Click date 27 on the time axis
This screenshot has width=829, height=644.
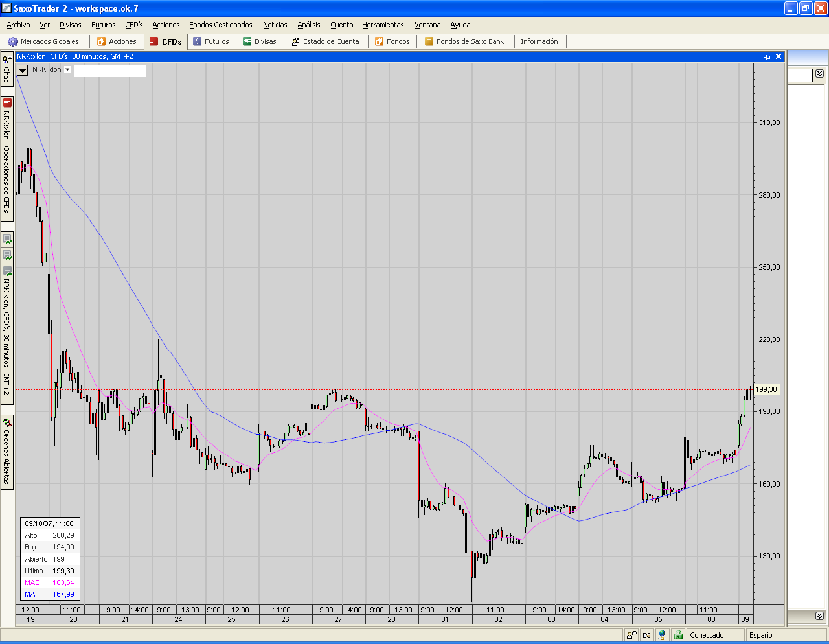tap(338, 619)
